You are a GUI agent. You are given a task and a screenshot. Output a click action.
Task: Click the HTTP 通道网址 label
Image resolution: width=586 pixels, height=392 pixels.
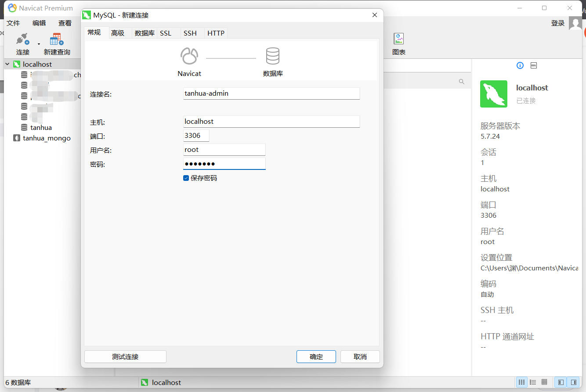pyautogui.click(x=507, y=337)
